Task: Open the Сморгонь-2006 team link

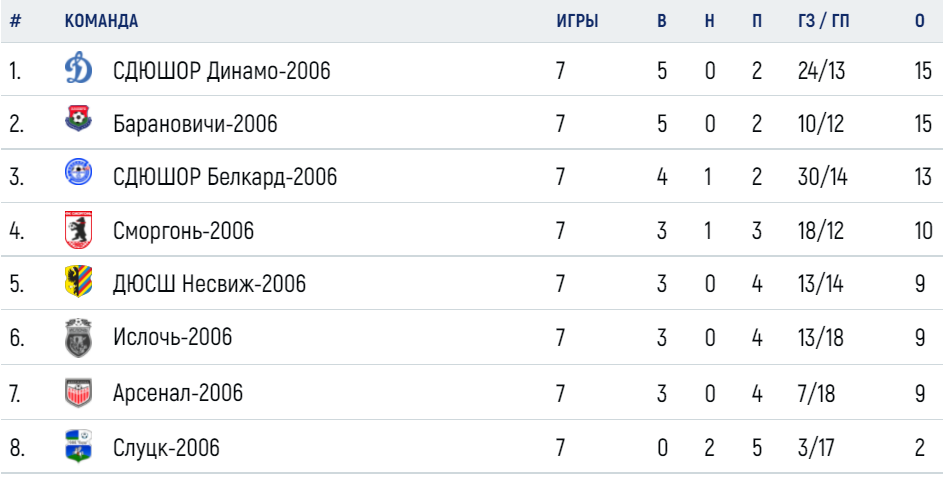Action: pos(183,230)
